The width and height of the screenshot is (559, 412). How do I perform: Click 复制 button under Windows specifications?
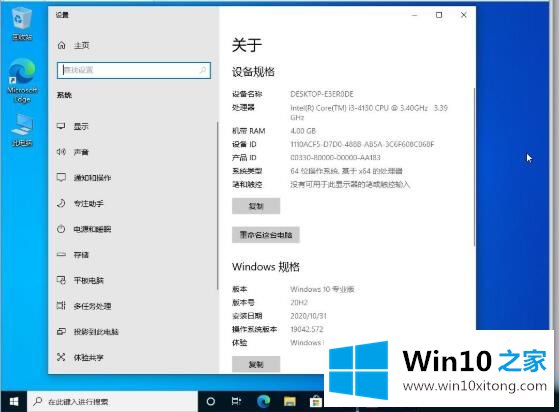pos(256,364)
